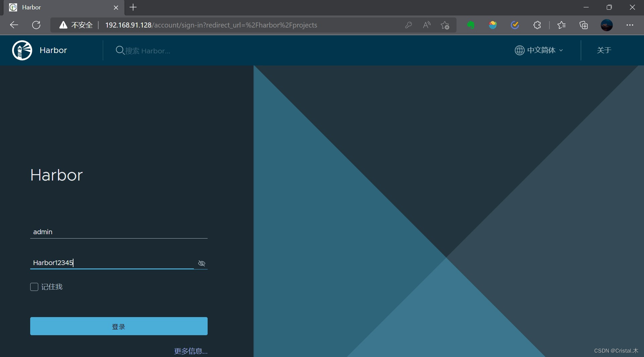The image size is (644, 357).
Task: Open the 更多信息... link
Action: (x=191, y=351)
